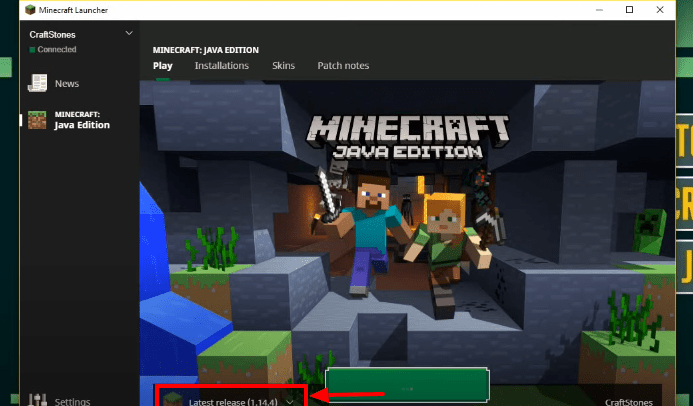
Task: Click the Connected status text
Action: [57, 49]
